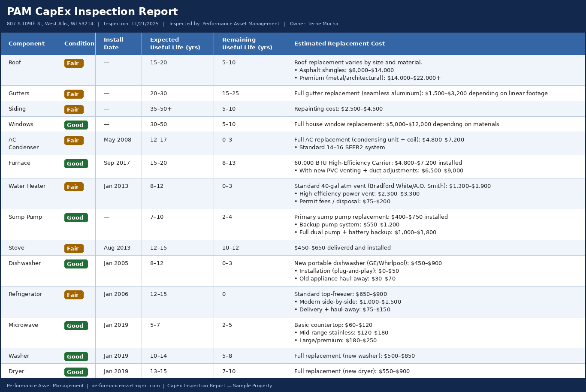Select the Washer component cell
Screen dimensions: 586x392
click(x=28, y=356)
